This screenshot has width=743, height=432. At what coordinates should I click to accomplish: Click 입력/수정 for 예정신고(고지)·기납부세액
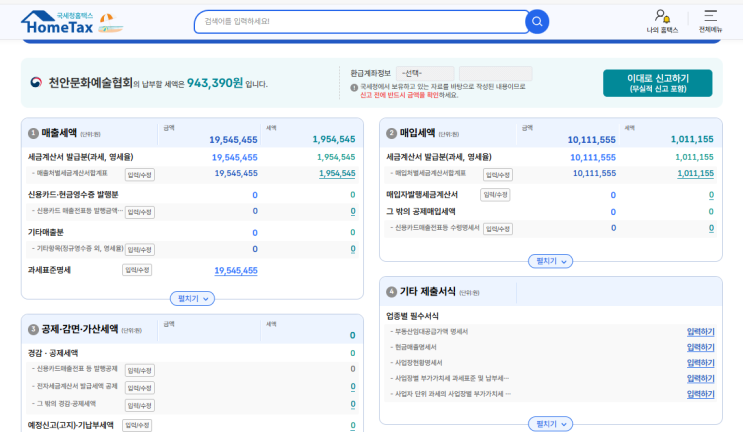(x=137, y=425)
